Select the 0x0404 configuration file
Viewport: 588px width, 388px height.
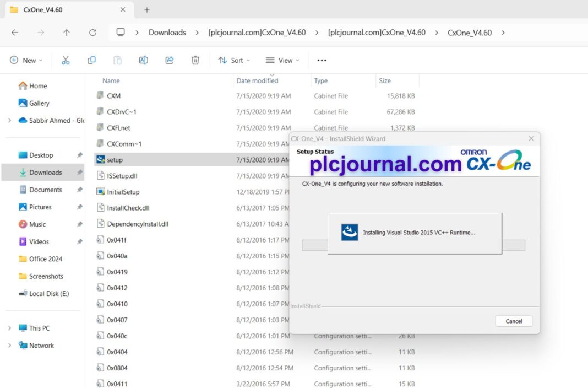[117, 352]
